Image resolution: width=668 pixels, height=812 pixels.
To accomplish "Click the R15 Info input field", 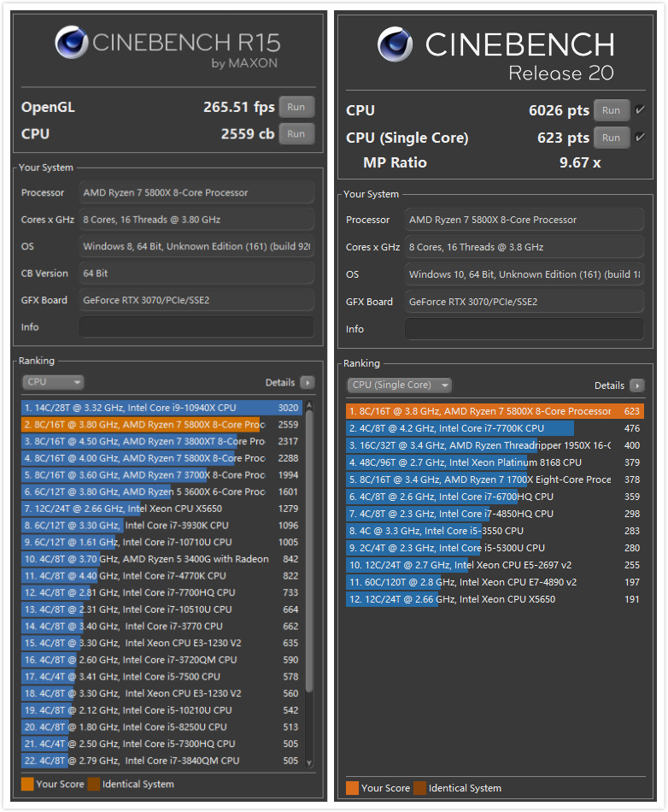I will 196,327.
